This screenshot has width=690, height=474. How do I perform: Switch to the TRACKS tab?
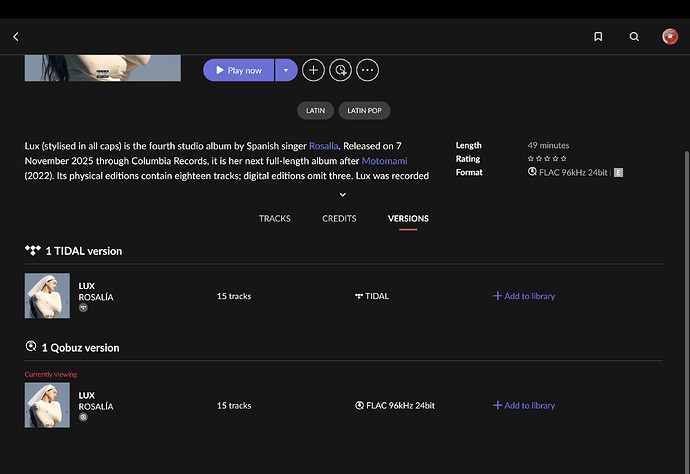(x=275, y=218)
